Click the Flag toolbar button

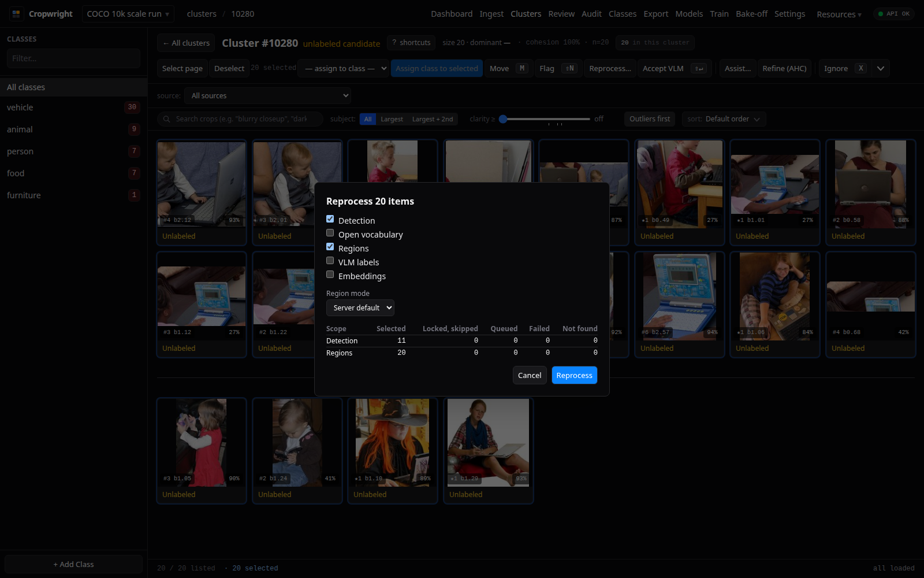557,68
